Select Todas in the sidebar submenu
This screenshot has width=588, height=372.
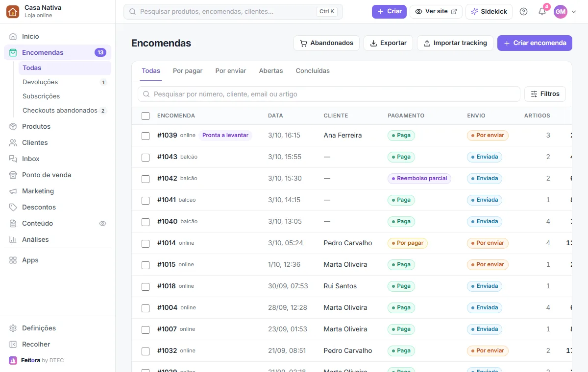[65, 68]
